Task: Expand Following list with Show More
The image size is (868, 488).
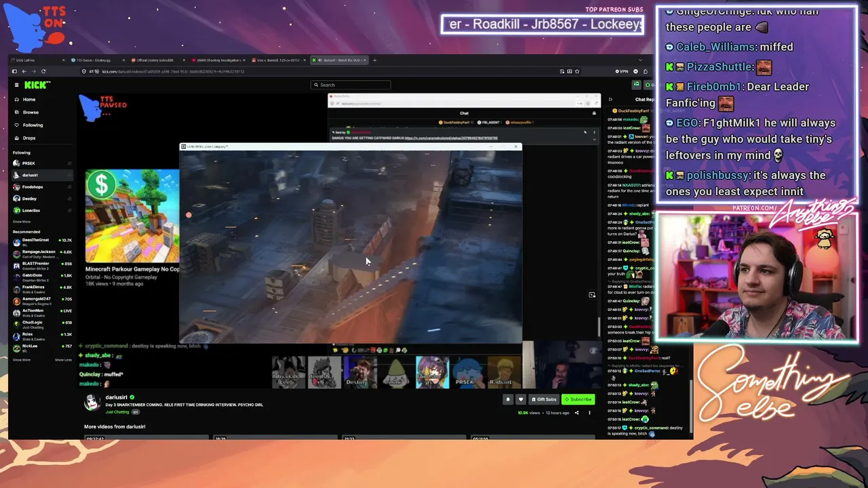Action: pyautogui.click(x=21, y=222)
